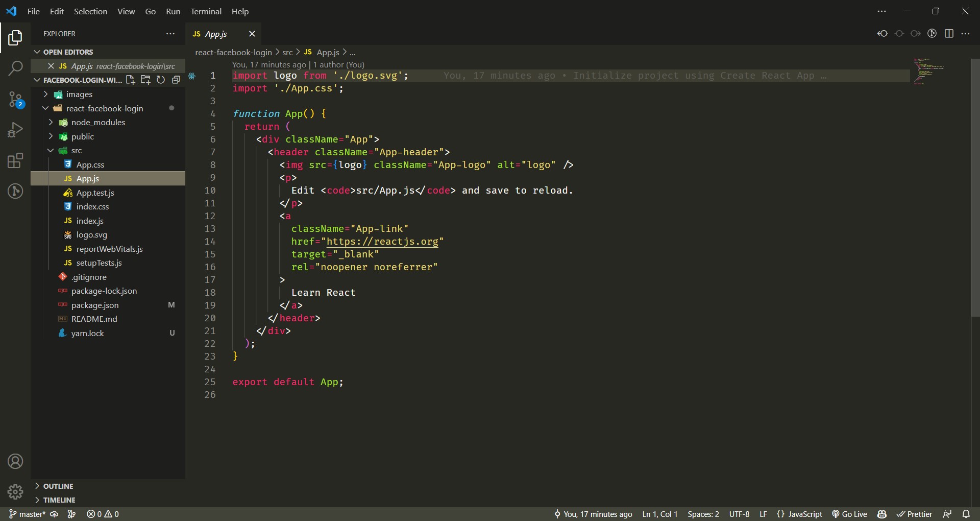Click the https://reactjs.org link in code

pyautogui.click(x=382, y=241)
